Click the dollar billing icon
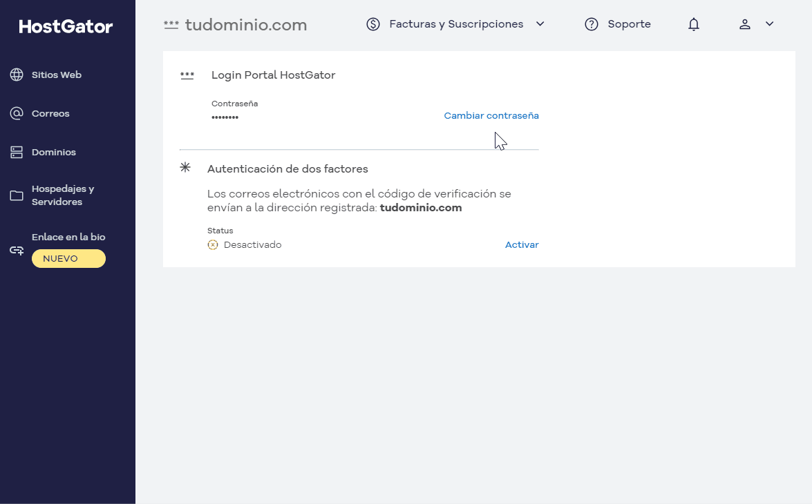This screenshot has width=812, height=504. click(373, 24)
